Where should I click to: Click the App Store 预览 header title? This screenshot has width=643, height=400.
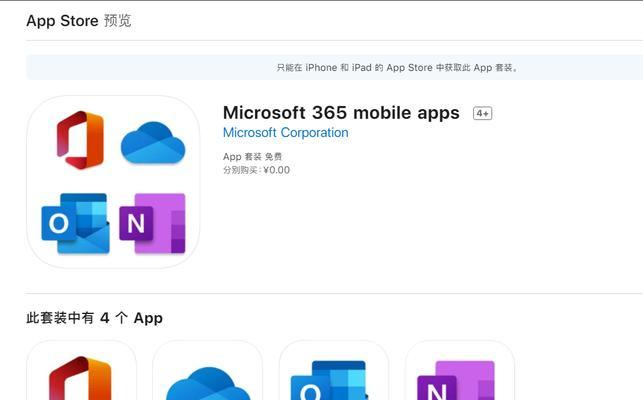coord(79,21)
